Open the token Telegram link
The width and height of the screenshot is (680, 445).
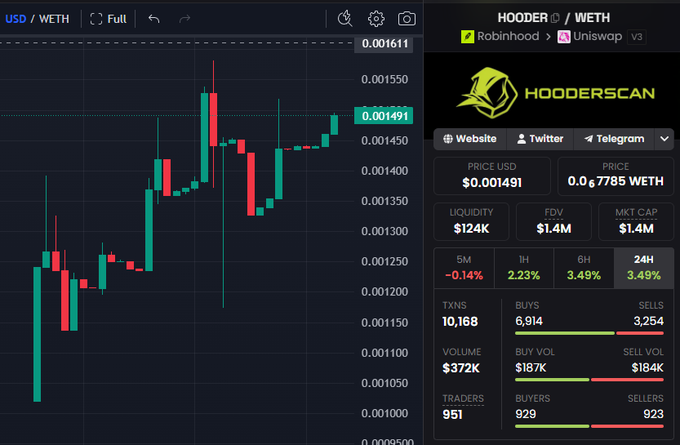click(614, 139)
